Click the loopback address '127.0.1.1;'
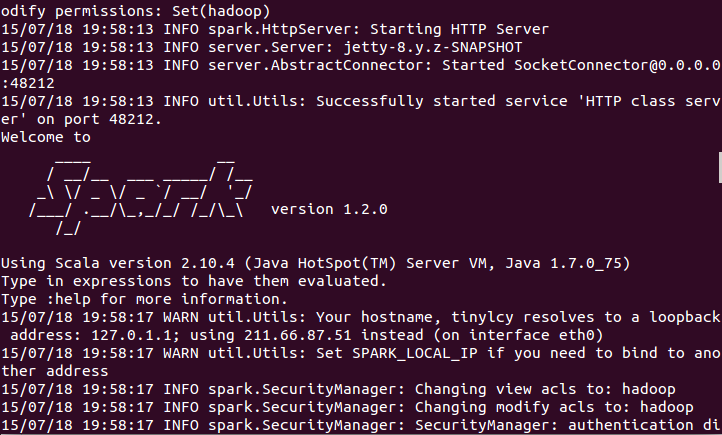 pyautogui.click(x=136, y=335)
